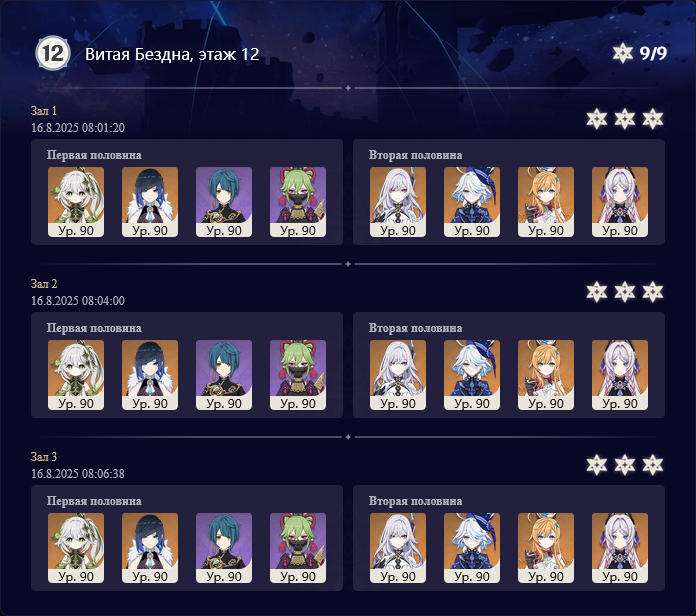Click Kuki Shinobu portrait in Зал 1

pos(298,202)
